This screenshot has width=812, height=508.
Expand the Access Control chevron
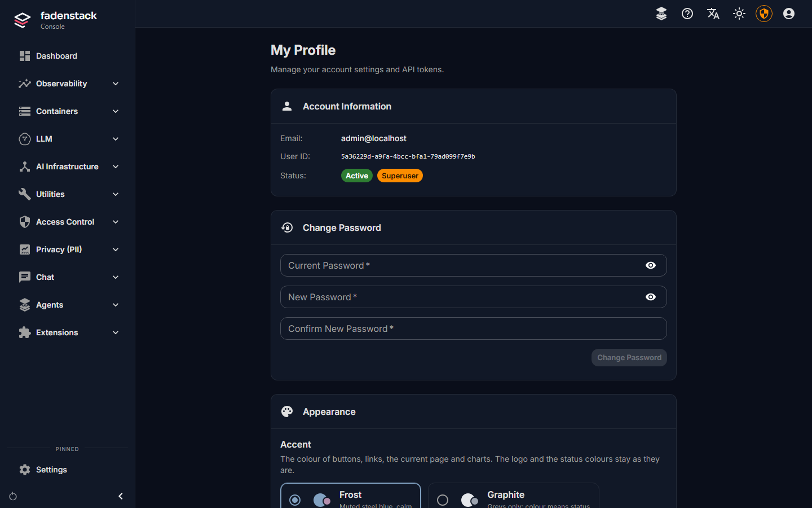[x=116, y=222]
